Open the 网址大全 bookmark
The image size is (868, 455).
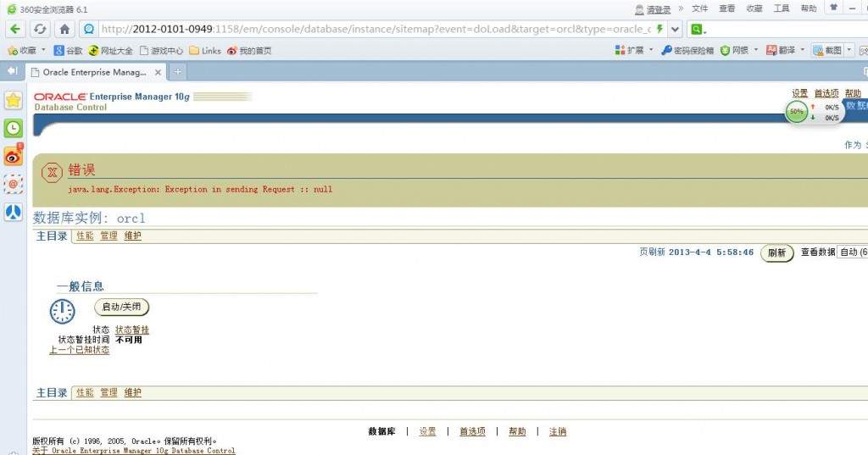tap(111, 50)
